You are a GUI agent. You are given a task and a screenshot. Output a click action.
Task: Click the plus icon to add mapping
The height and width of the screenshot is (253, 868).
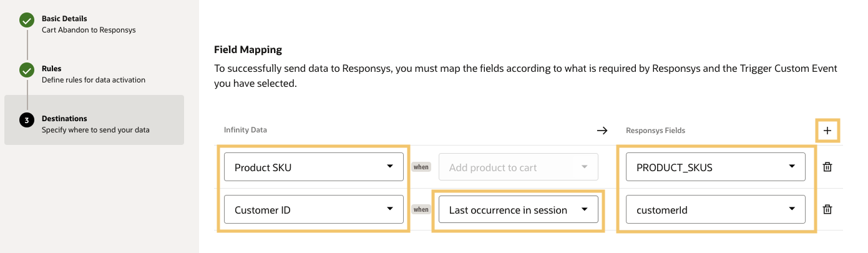tap(827, 131)
